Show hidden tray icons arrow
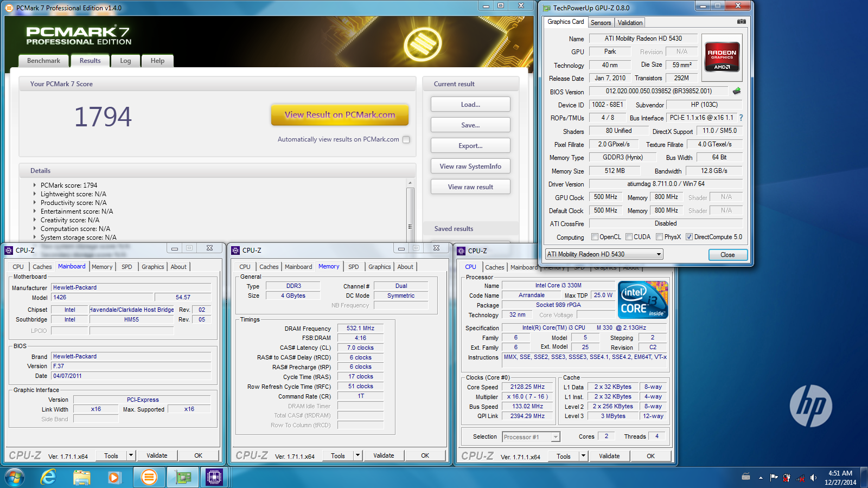Image resolution: width=868 pixels, height=488 pixels. (x=761, y=478)
